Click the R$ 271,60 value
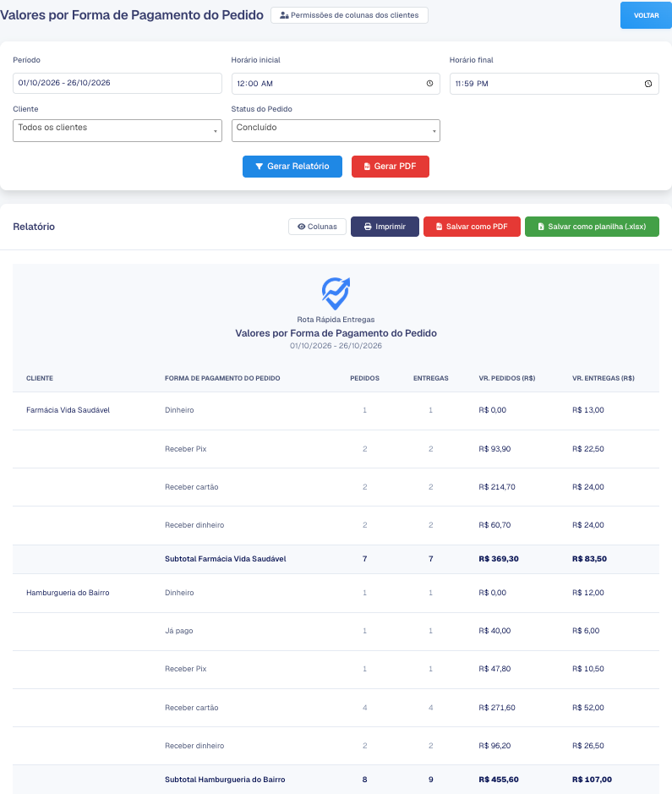 point(497,708)
